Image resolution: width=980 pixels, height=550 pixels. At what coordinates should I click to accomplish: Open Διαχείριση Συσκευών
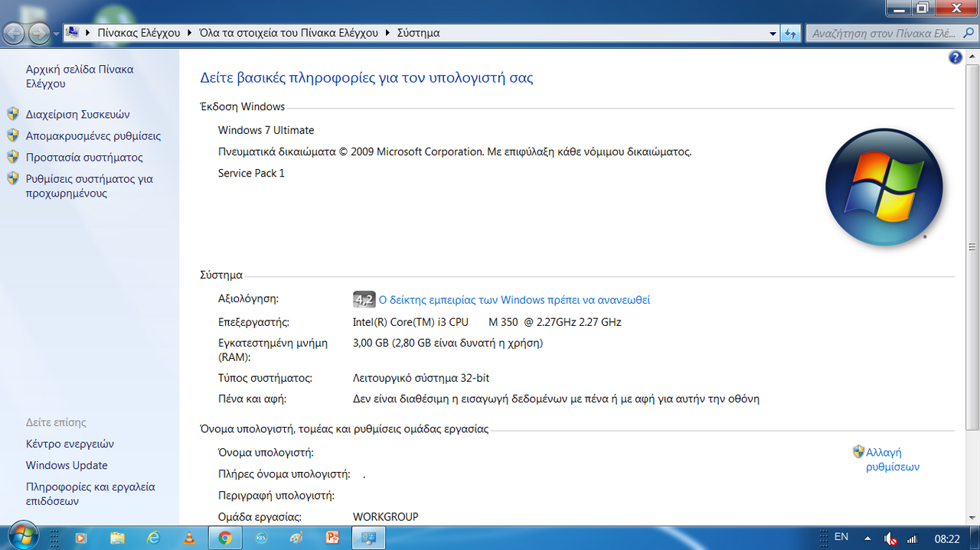pyautogui.click(x=77, y=114)
